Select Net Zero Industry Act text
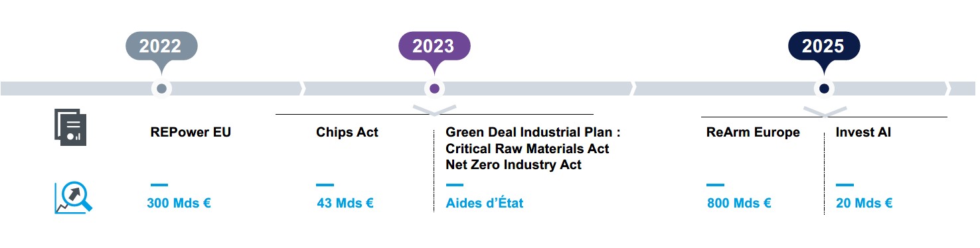The image size is (980, 248). (513, 164)
